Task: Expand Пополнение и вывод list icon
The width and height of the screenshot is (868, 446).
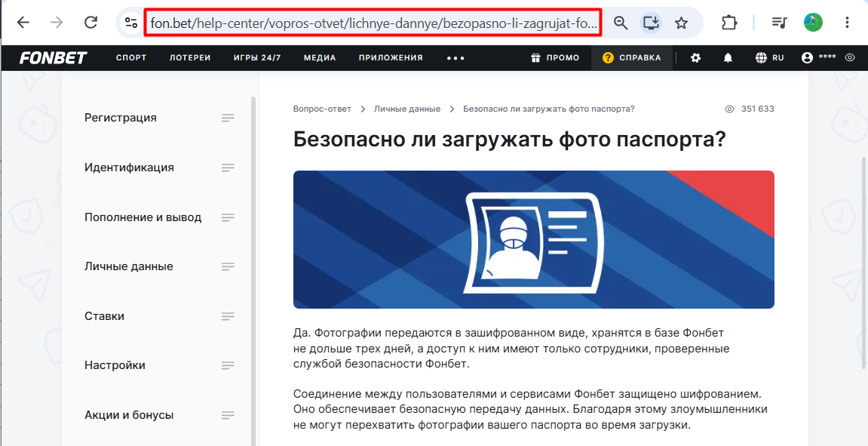Action: pyautogui.click(x=228, y=217)
